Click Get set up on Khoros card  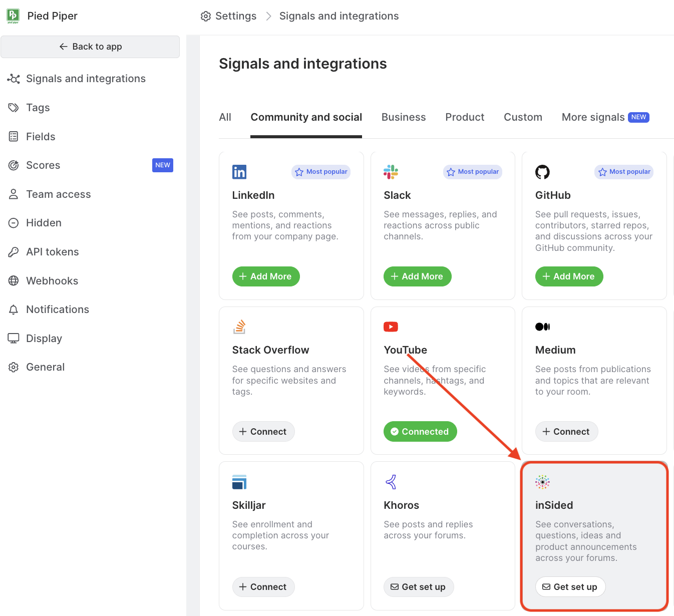click(x=419, y=587)
